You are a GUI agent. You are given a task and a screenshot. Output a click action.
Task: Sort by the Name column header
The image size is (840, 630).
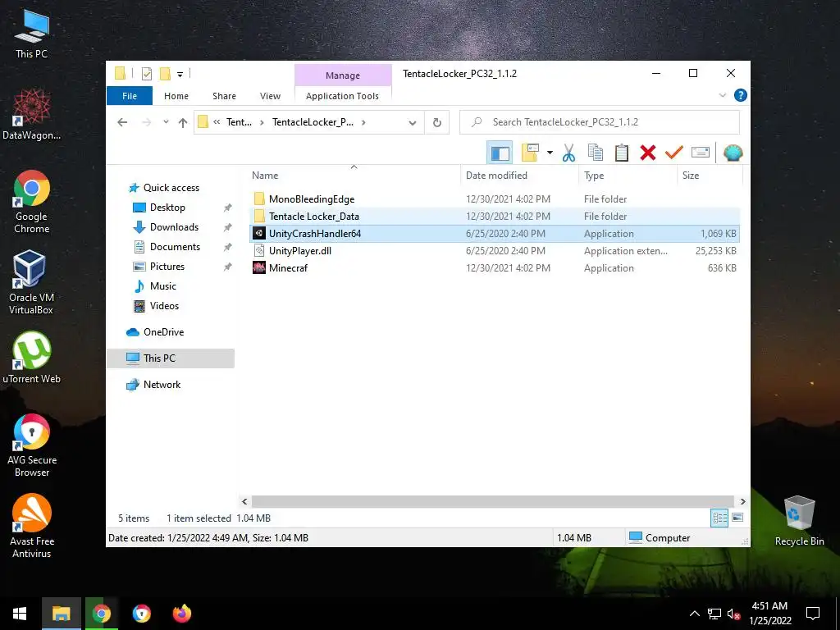354,176
